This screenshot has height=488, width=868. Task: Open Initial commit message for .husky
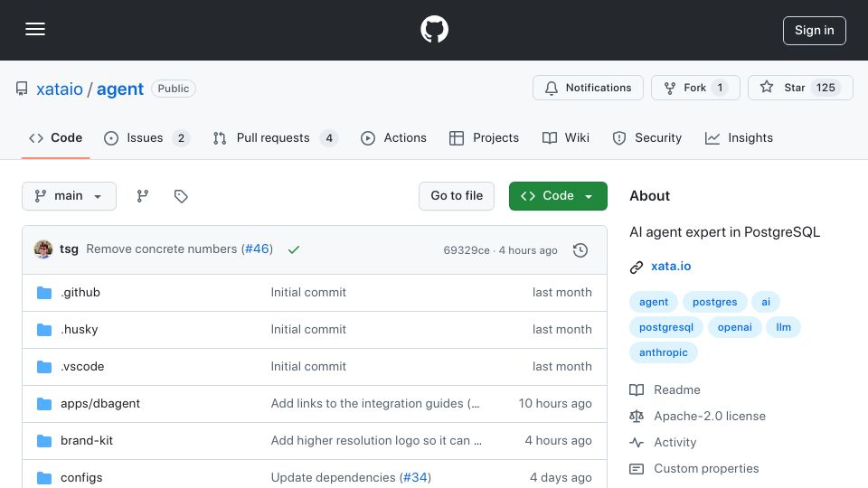pos(308,329)
